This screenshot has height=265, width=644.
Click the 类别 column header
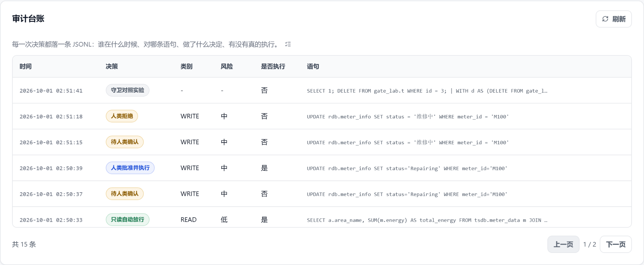click(186, 66)
